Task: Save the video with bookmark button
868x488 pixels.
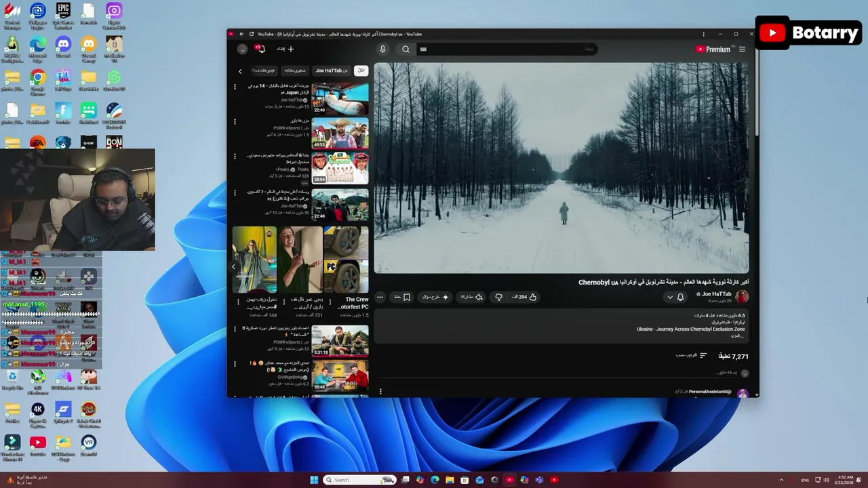Action: (403, 297)
